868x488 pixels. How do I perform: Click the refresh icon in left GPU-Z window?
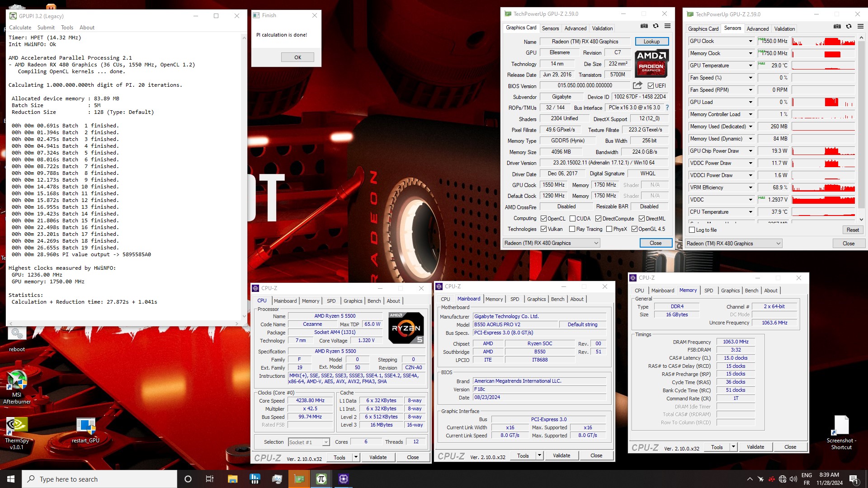[x=656, y=26]
